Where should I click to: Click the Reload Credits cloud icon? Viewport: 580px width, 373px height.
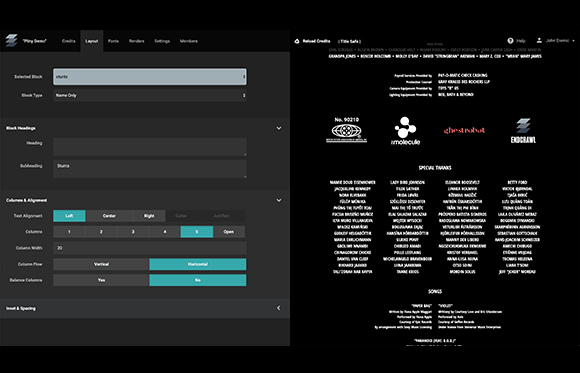[297, 41]
